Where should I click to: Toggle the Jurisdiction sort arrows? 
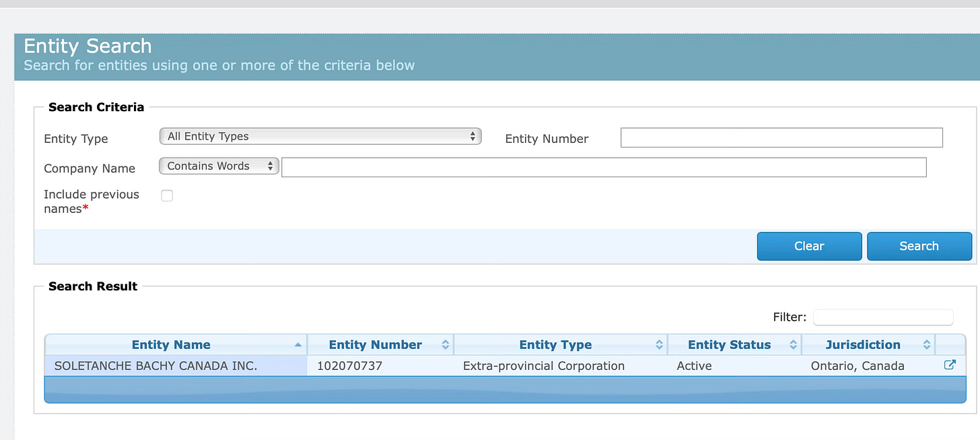(x=927, y=345)
